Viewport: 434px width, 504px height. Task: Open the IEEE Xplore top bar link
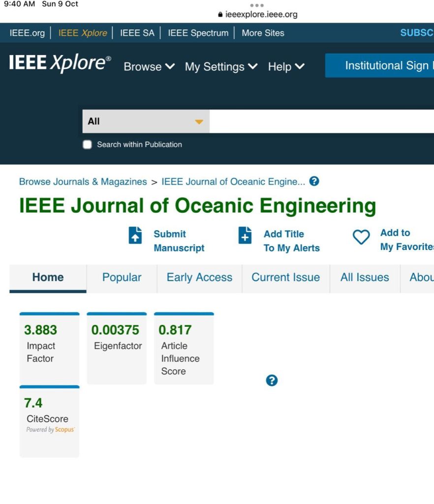[83, 33]
